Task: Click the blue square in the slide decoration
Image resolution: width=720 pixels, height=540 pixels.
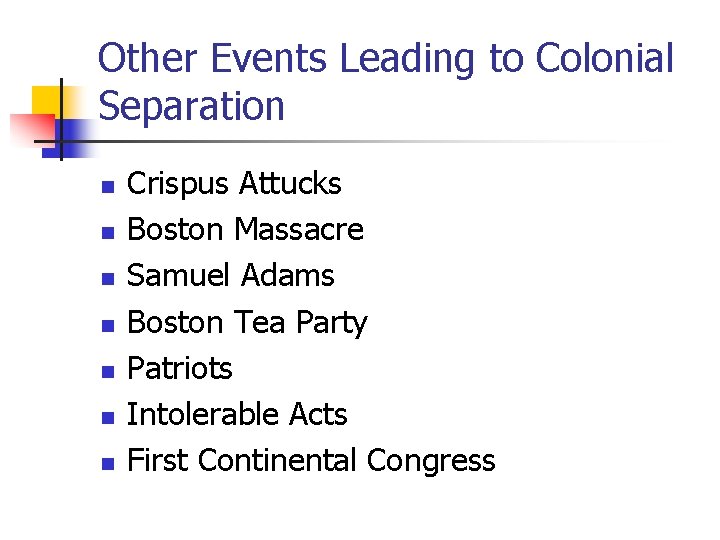Action: click(x=69, y=139)
